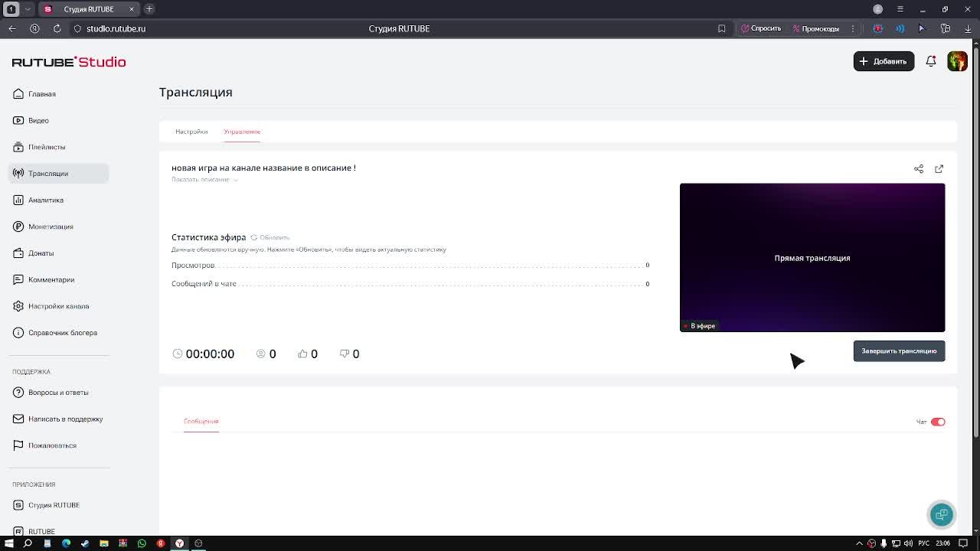Open Аналитика page
The height and width of the screenshot is (551, 980).
pos(38,200)
